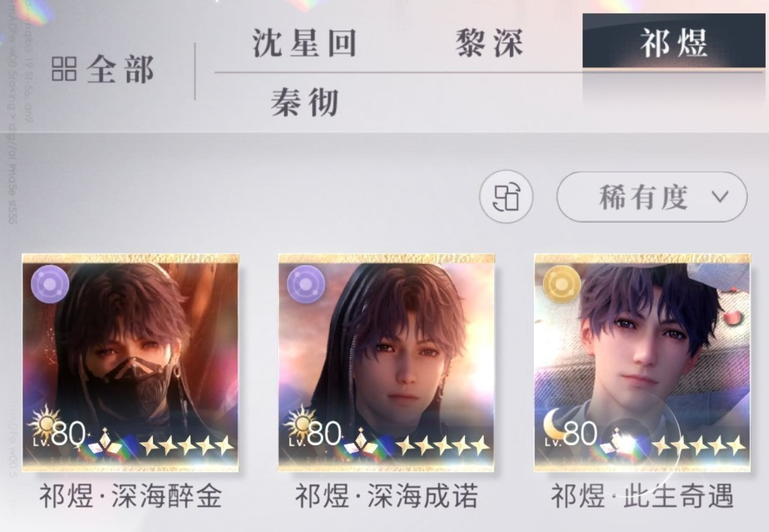Click sun icon on 深海醉金 card
The image size is (769, 532).
42,422
